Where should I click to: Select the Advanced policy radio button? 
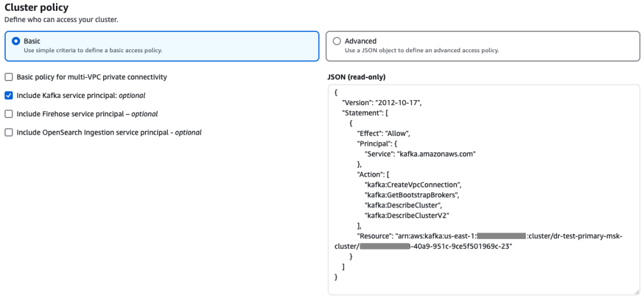point(337,41)
